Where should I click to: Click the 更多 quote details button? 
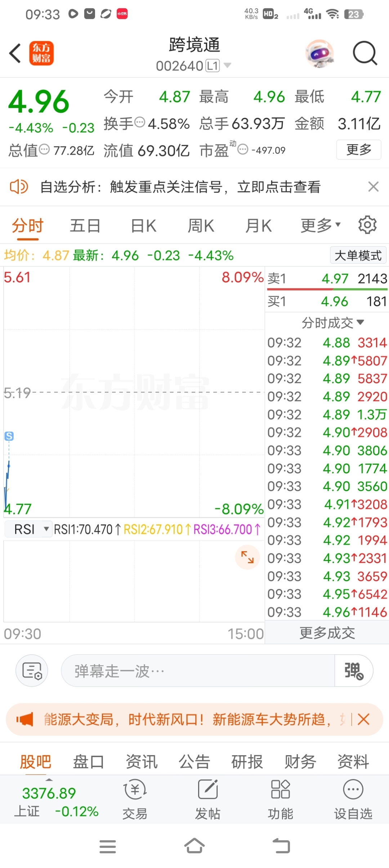[359, 149]
